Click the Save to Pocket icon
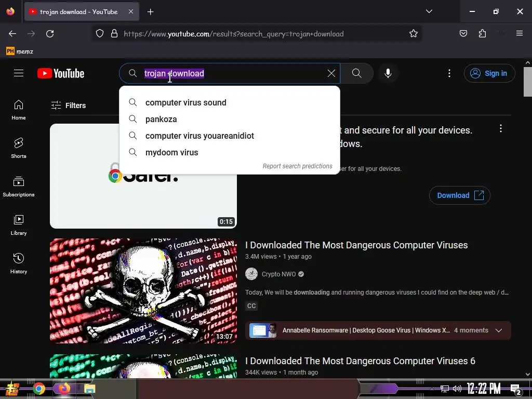This screenshot has width=532, height=399. (463, 33)
